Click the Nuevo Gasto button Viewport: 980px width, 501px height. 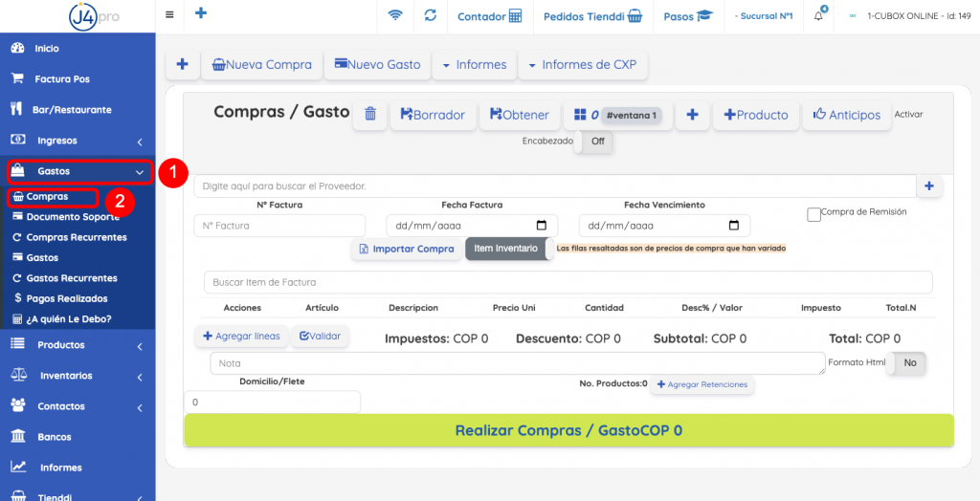pyautogui.click(x=377, y=64)
